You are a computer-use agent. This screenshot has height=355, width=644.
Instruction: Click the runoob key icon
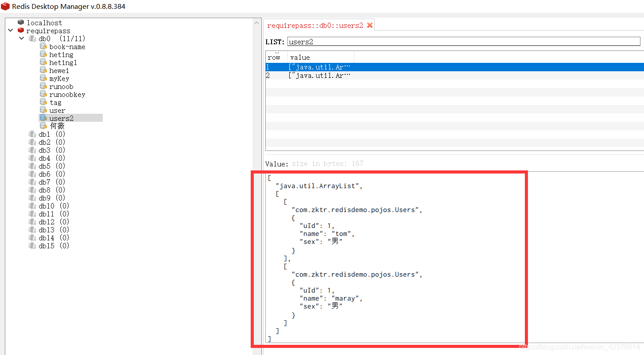point(43,86)
